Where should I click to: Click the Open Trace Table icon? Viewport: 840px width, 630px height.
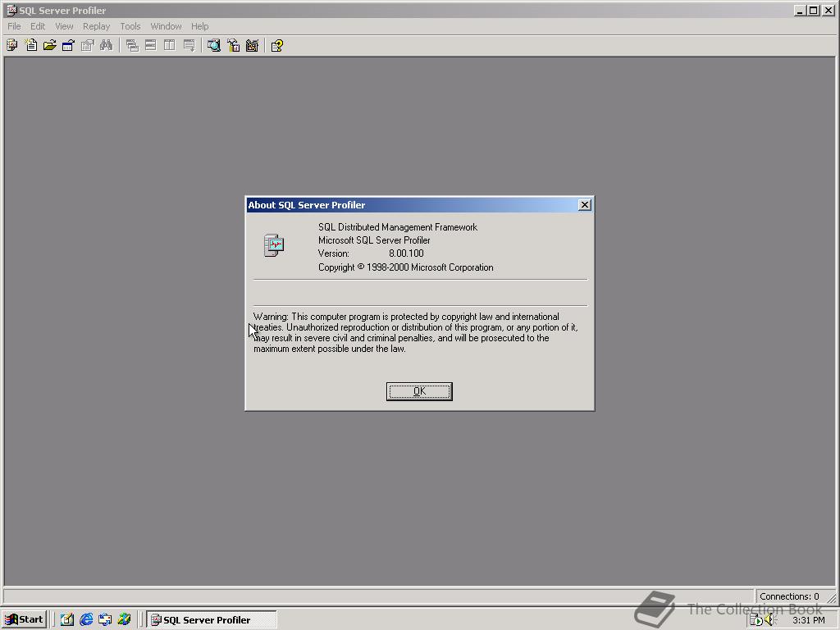pyautogui.click(x=69, y=46)
